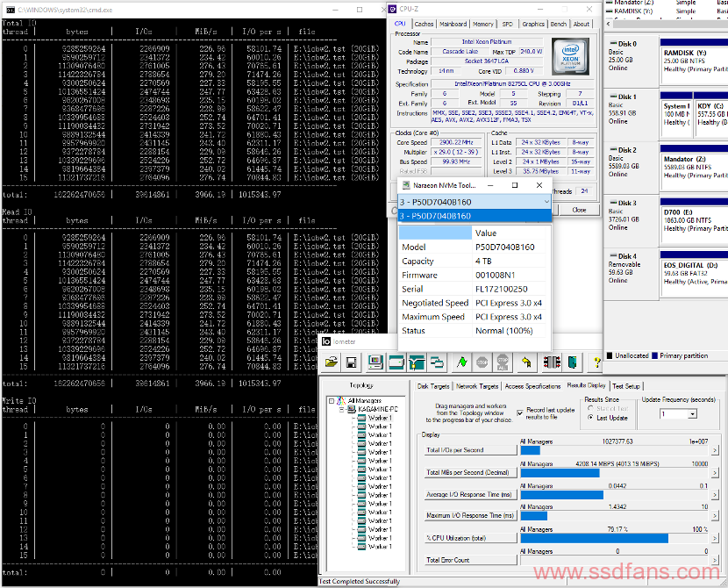
Task: Click the % CPU Utilization progress bar
Action: point(615,538)
